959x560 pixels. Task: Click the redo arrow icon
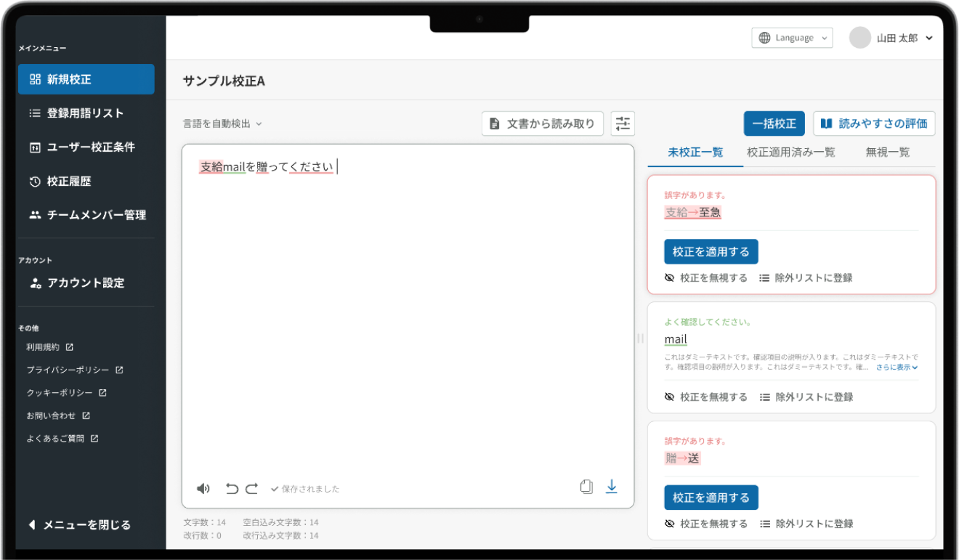tap(251, 489)
